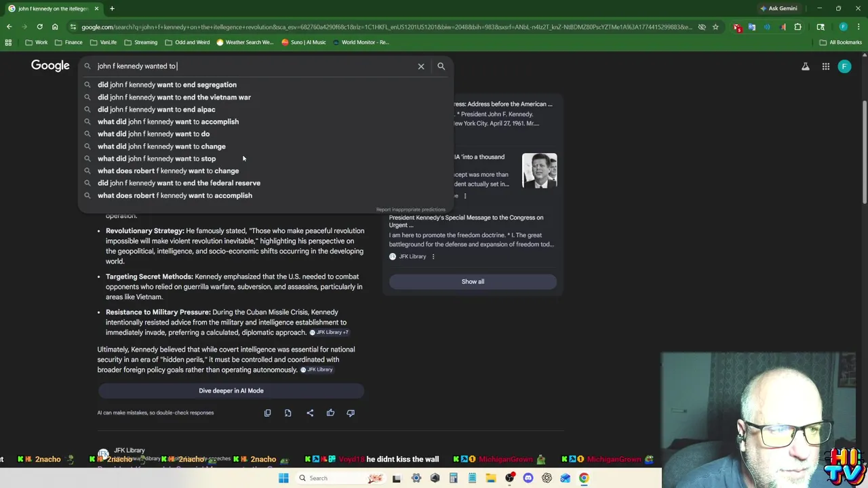Open Search Labs flask icon
This screenshot has width=868, height=488.
click(x=805, y=66)
